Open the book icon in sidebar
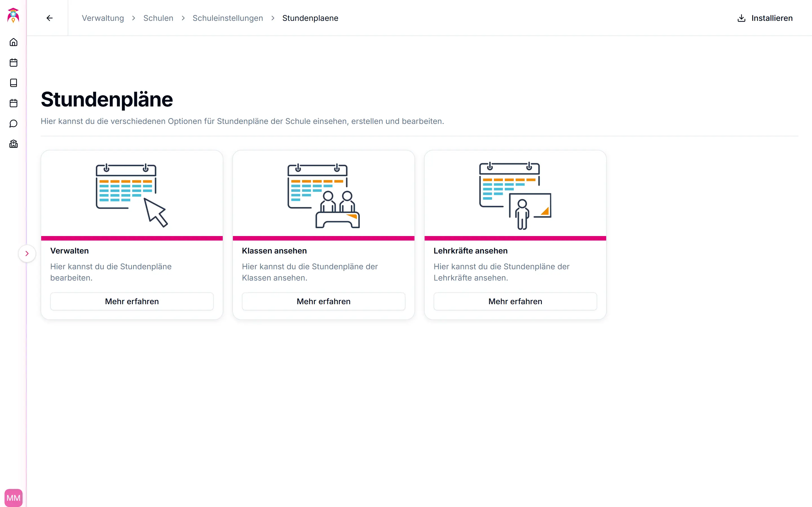The image size is (812, 507). 14,83
